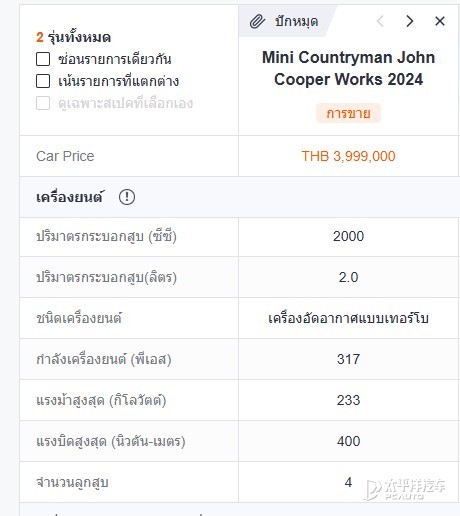Click the paperclip bookmark icon
The height and width of the screenshot is (516, 460).
click(257, 21)
